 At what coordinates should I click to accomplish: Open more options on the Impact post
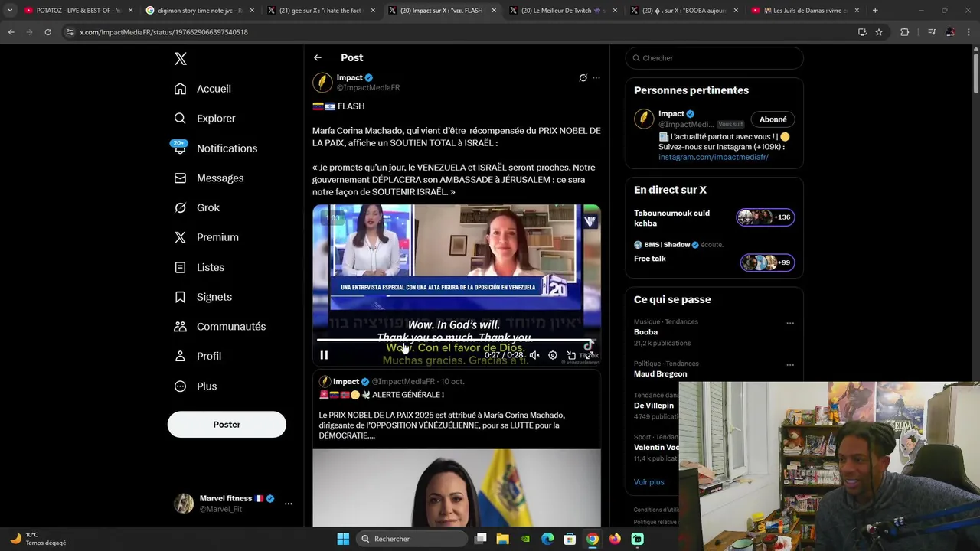(596, 78)
